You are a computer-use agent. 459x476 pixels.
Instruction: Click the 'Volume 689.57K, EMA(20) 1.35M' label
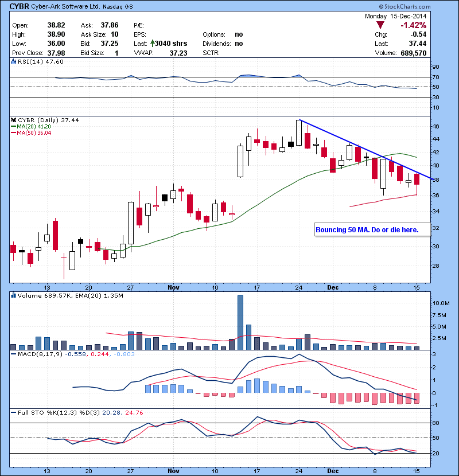point(71,295)
